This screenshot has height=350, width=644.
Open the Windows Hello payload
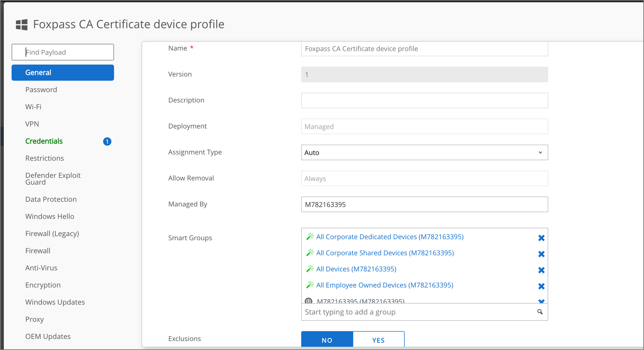[x=50, y=216]
